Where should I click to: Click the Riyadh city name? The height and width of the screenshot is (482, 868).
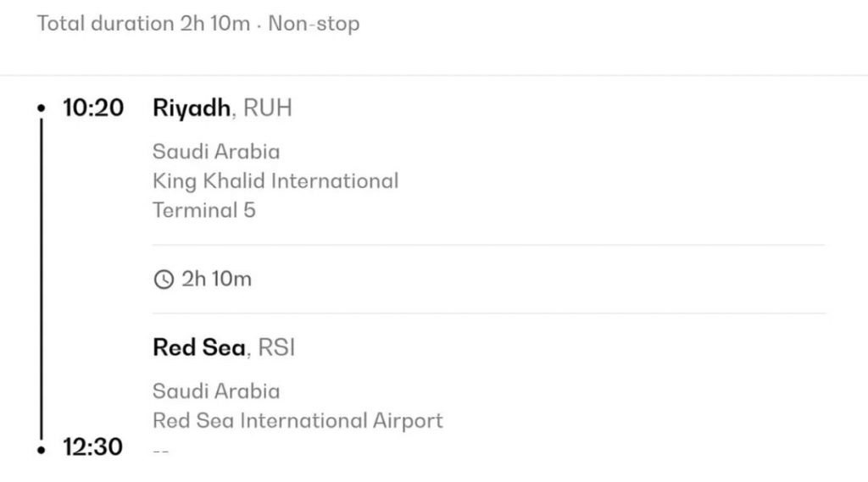click(191, 108)
